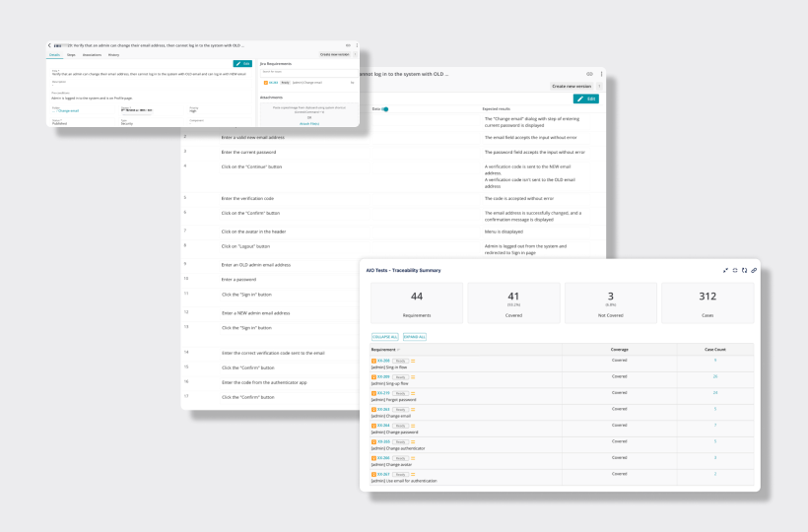808x532 pixels.
Task: Click COLLAPSE ALL in the traceability table
Action: coord(383,337)
